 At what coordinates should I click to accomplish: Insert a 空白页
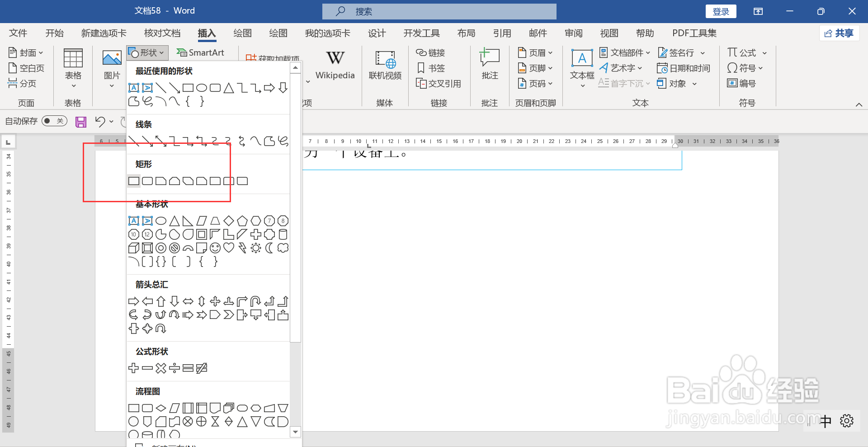pyautogui.click(x=27, y=68)
